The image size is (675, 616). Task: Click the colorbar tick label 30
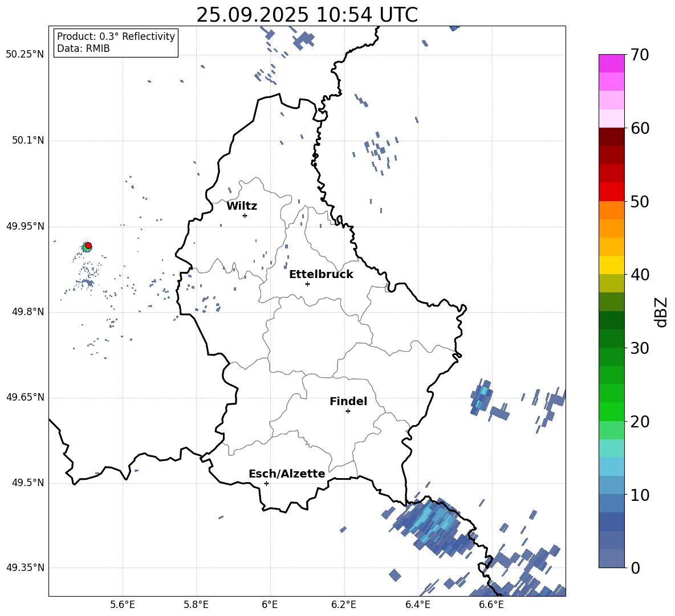(x=640, y=348)
